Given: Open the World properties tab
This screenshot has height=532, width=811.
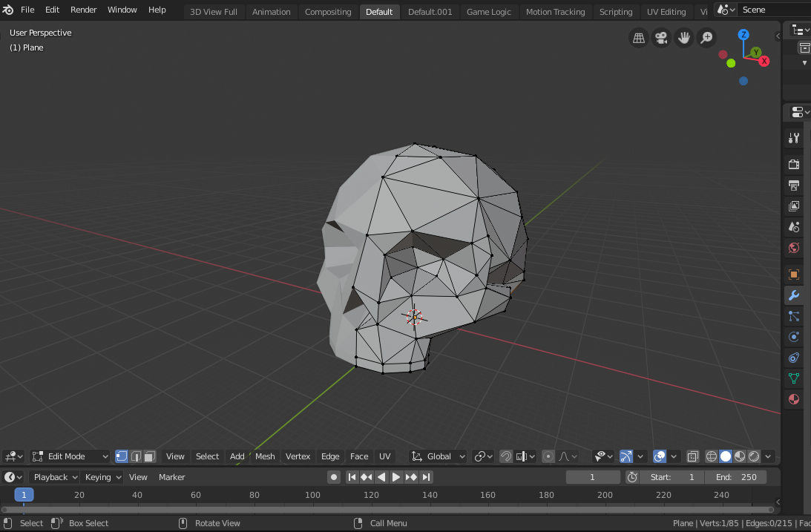Looking at the screenshot, I should [793, 248].
